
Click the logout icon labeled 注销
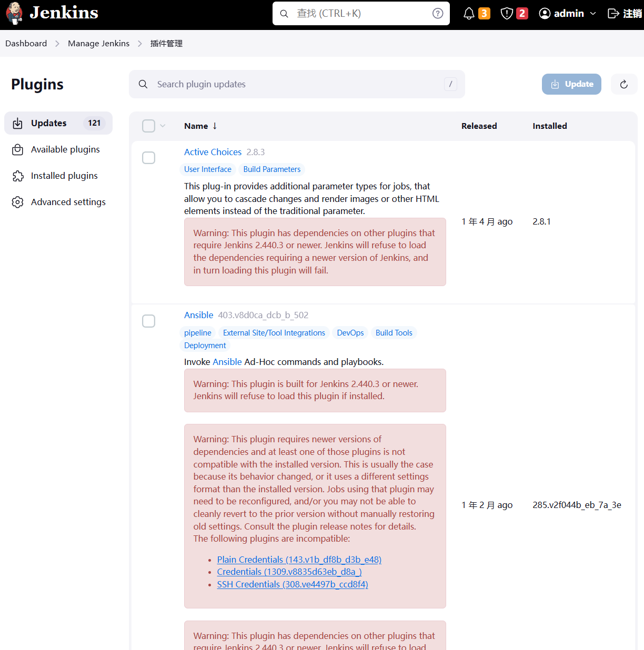613,14
